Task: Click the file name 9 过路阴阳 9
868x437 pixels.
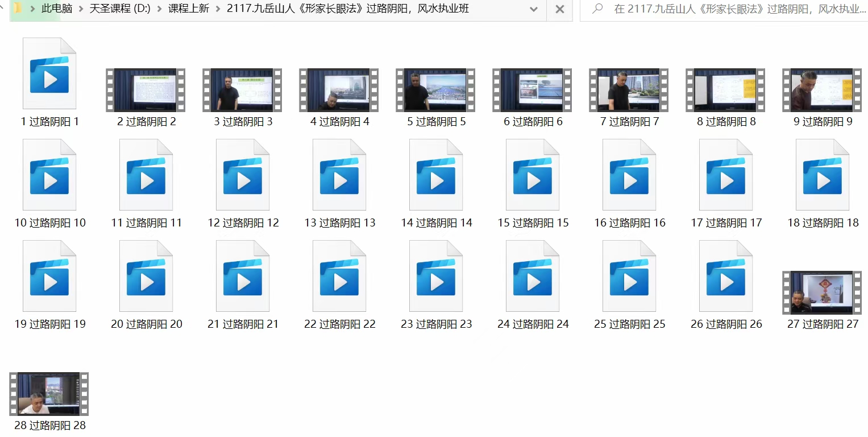Action: (x=823, y=121)
